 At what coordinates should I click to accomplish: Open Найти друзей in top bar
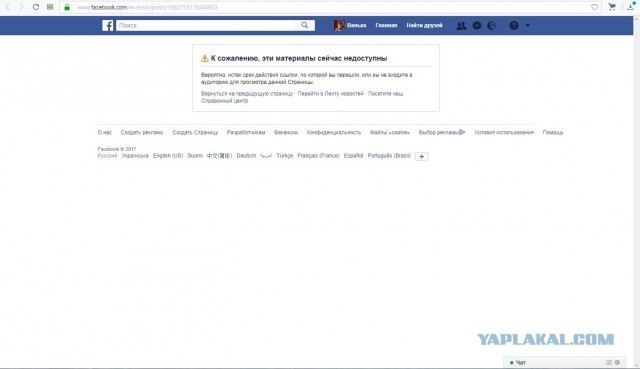click(424, 25)
